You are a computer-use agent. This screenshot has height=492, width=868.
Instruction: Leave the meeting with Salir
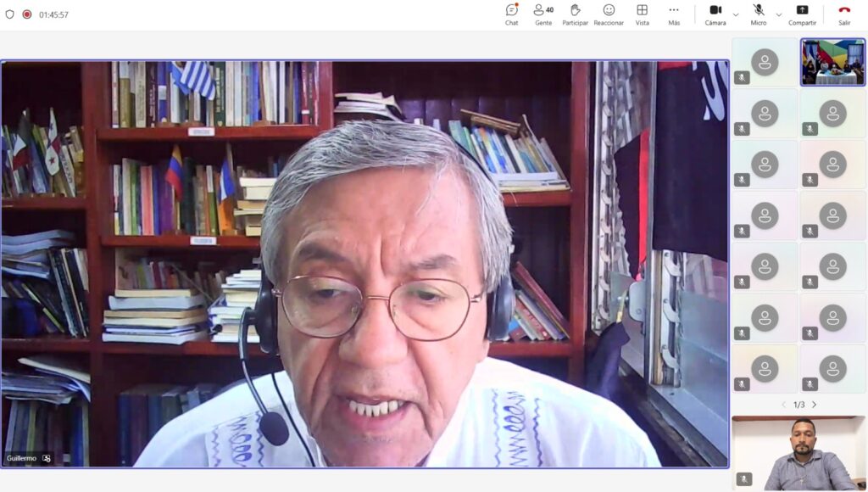[x=844, y=14]
